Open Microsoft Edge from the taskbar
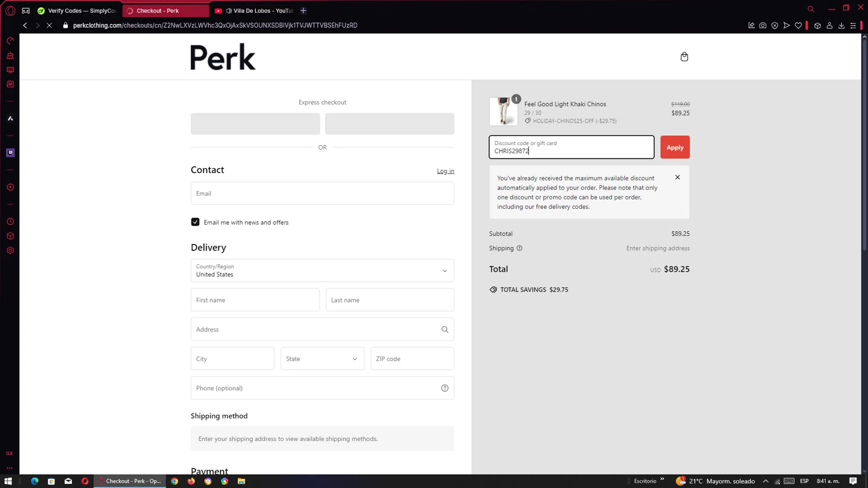The width and height of the screenshot is (868, 488). (x=35, y=481)
